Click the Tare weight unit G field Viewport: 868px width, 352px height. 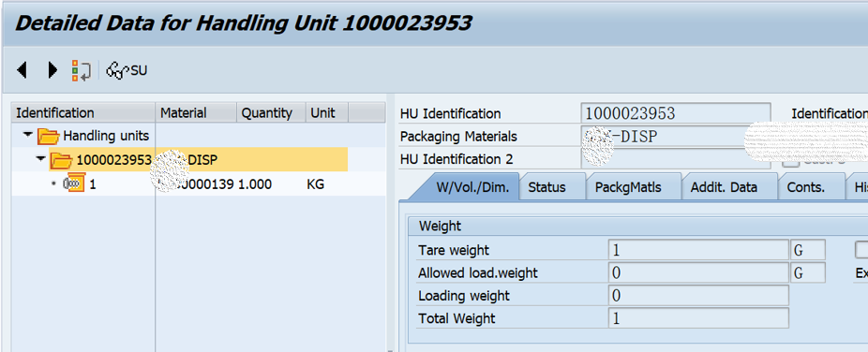(x=808, y=250)
